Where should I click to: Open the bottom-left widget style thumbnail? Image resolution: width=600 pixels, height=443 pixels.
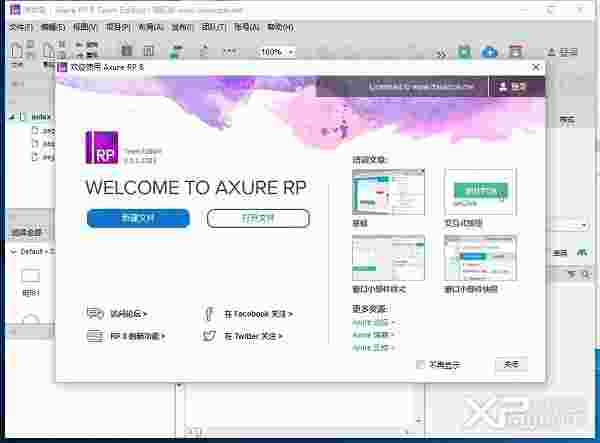[x=388, y=258]
